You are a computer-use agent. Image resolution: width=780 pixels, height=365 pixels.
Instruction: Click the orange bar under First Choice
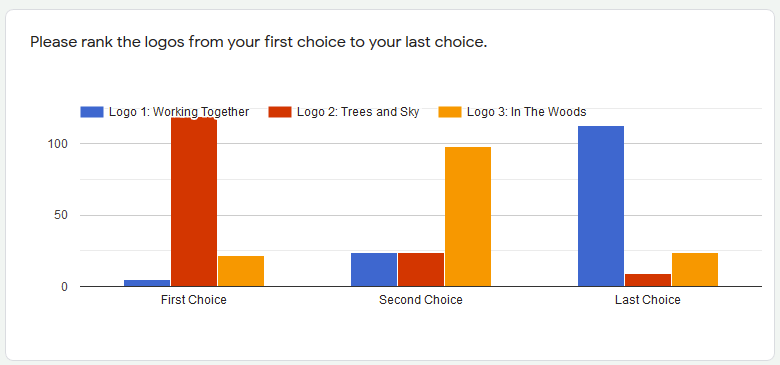point(241,271)
